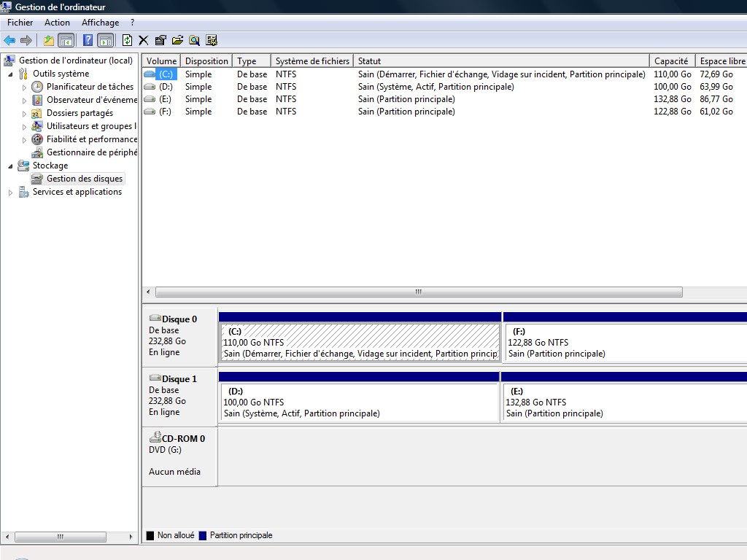The image size is (747, 560).
Task: Toggle the action pane show/hide button
Action: [x=105, y=40]
